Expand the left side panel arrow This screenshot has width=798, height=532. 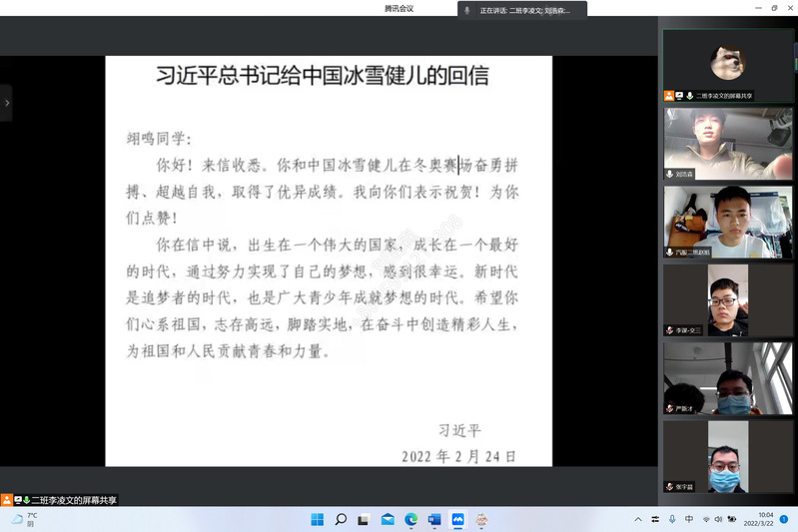tap(6, 102)
